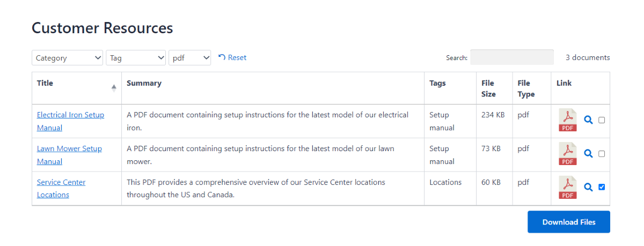Focus the Search input field

coord(512,57)
